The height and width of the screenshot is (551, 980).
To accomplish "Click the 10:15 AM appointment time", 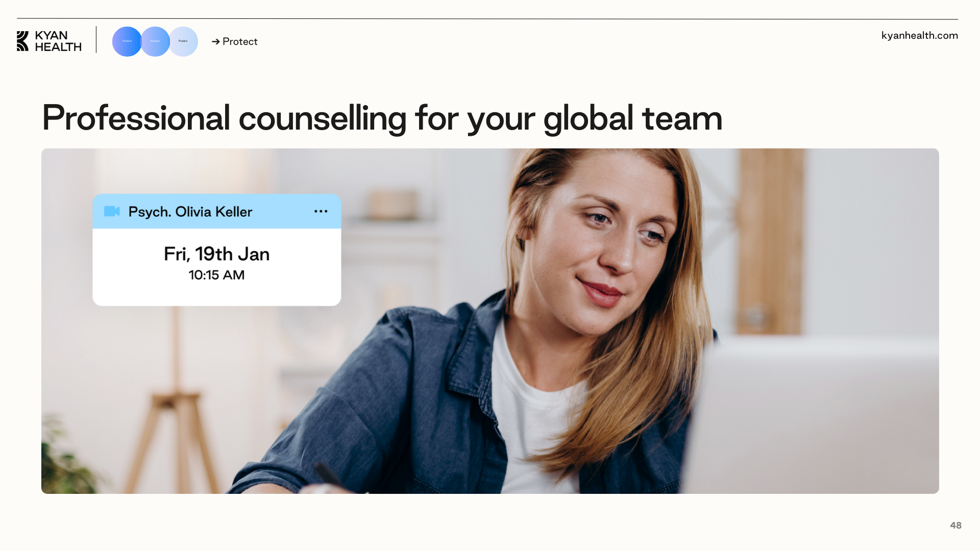I will (216, 275).
